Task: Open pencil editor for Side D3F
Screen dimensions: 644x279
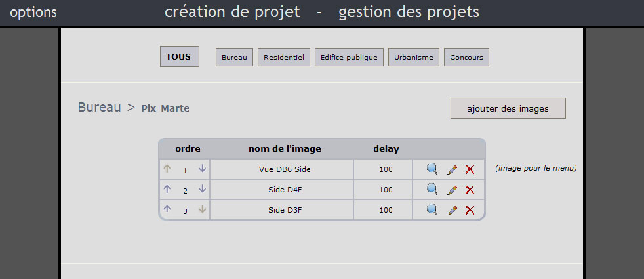Action: click(x=451, y=211)
